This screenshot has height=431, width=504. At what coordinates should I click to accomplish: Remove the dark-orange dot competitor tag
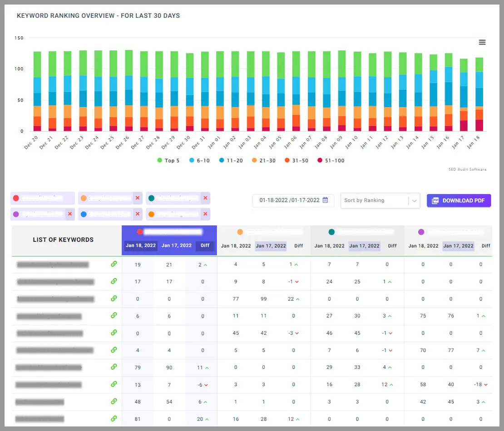pyautogui.click(x=205, y=214)
